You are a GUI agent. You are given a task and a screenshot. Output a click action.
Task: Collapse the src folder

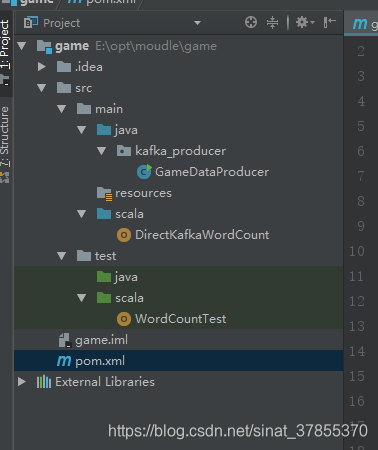(x=42, y=88)
